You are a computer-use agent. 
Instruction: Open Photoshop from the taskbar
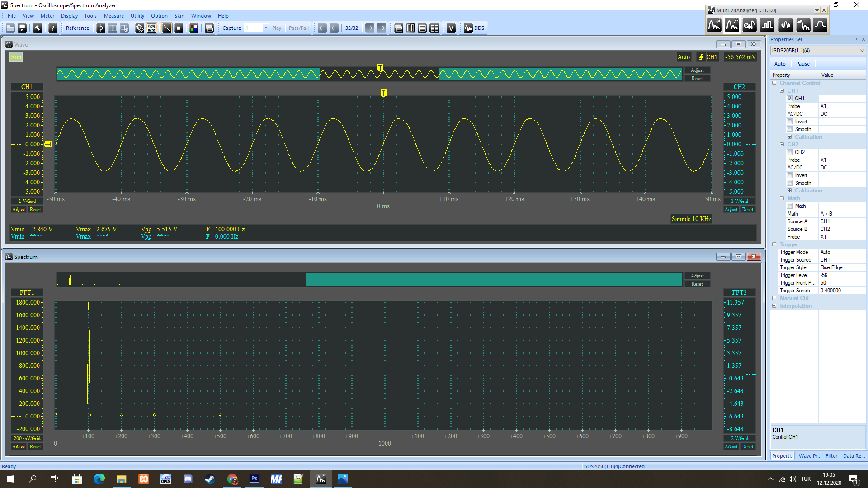[x=255, y=479]
